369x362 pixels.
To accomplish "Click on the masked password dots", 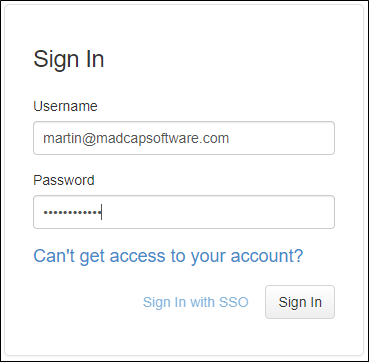I will (x=72, y=212).
